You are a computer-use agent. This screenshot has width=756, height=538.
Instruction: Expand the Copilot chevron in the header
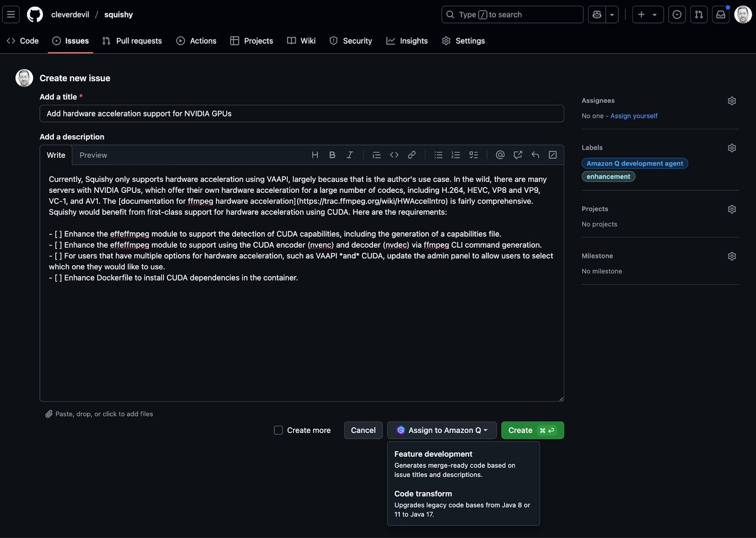pos(612,14)
